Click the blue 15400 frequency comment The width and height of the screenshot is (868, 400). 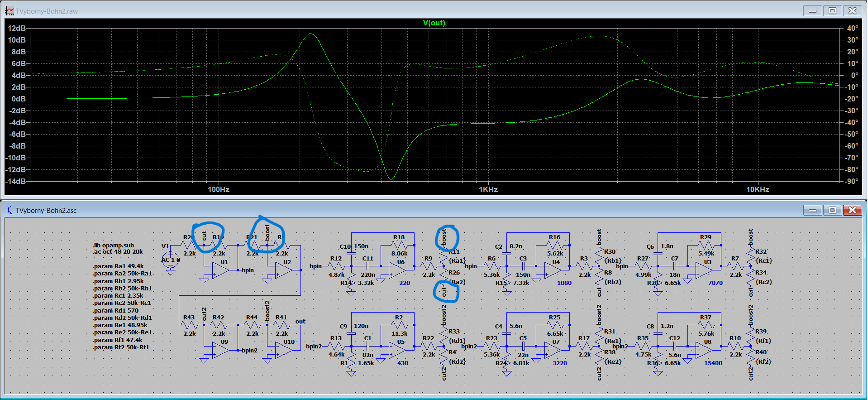(x=713, y=363)
